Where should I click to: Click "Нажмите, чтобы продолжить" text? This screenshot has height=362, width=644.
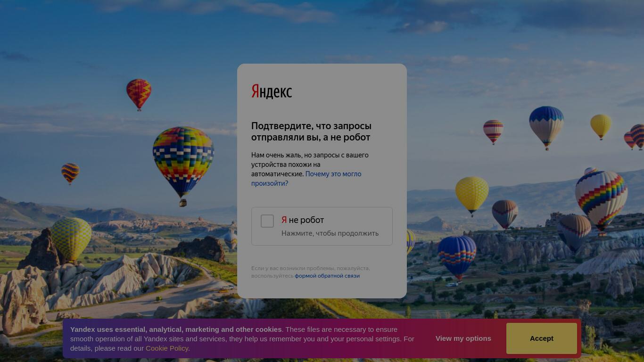[x=330, y=233]
